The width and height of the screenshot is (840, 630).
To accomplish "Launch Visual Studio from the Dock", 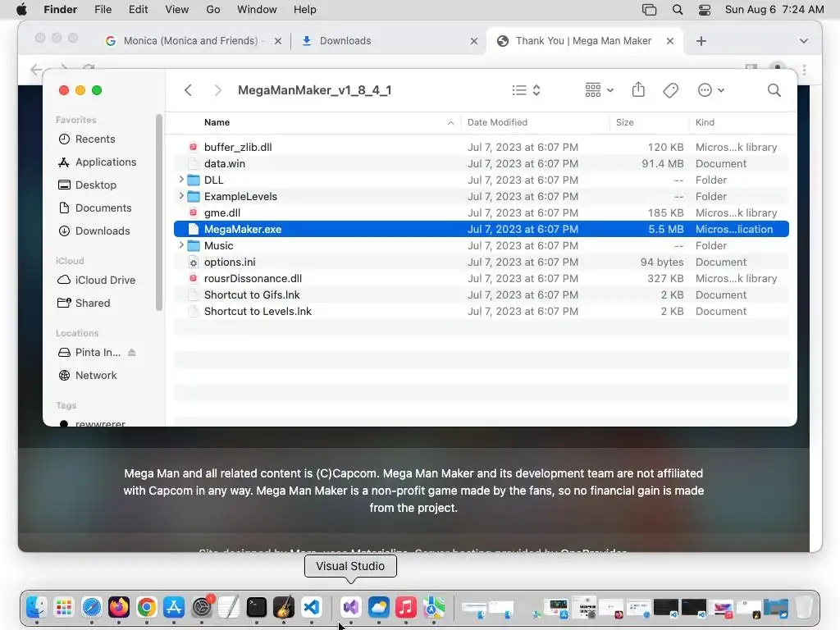I will coord(351,607).
